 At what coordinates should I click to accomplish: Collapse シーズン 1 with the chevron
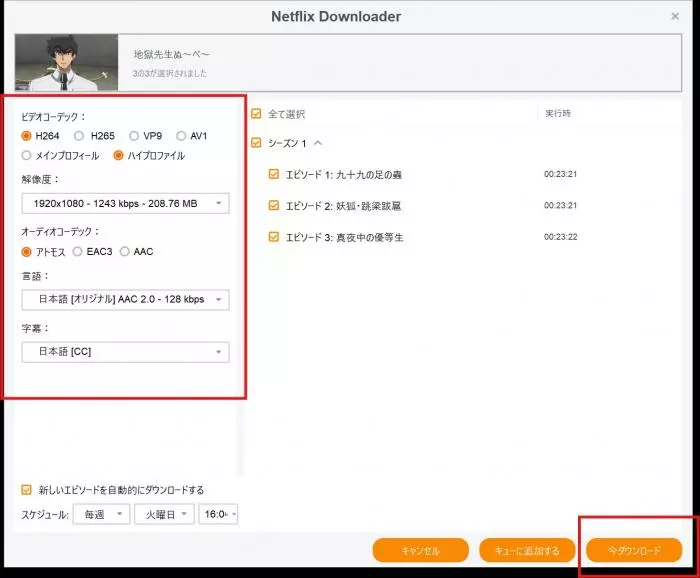[x=318, y=143]
